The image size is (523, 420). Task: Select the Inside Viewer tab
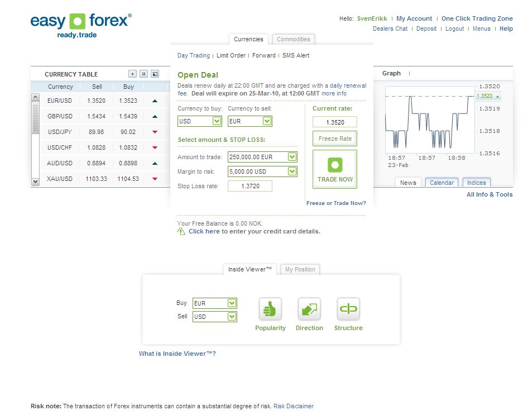(x=250, y=269)
